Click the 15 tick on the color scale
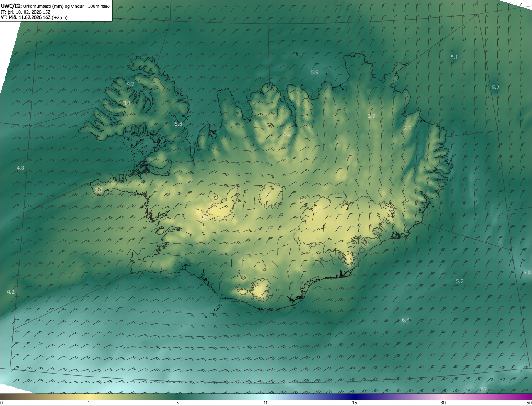Viewport: 532px width, 406px height. (355, 403)
